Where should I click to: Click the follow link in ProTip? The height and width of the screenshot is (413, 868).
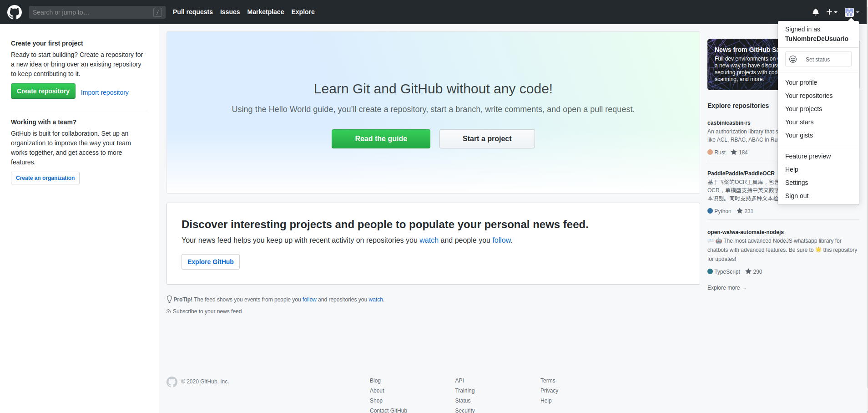click(x=309, y=300)
